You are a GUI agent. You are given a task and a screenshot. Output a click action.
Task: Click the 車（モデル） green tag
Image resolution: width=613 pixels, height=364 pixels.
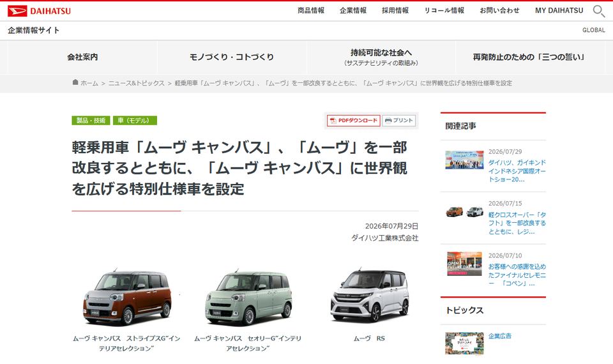click(135, 121)
